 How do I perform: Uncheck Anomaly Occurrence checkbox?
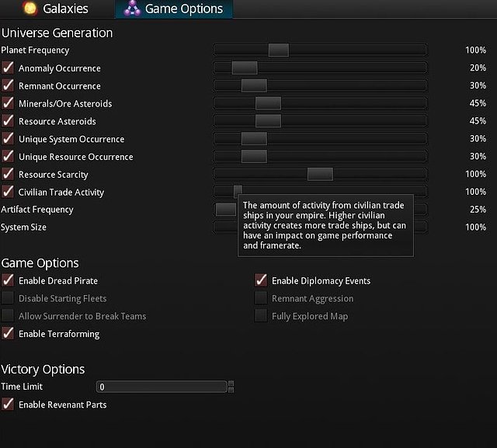[x=8, y=68]
